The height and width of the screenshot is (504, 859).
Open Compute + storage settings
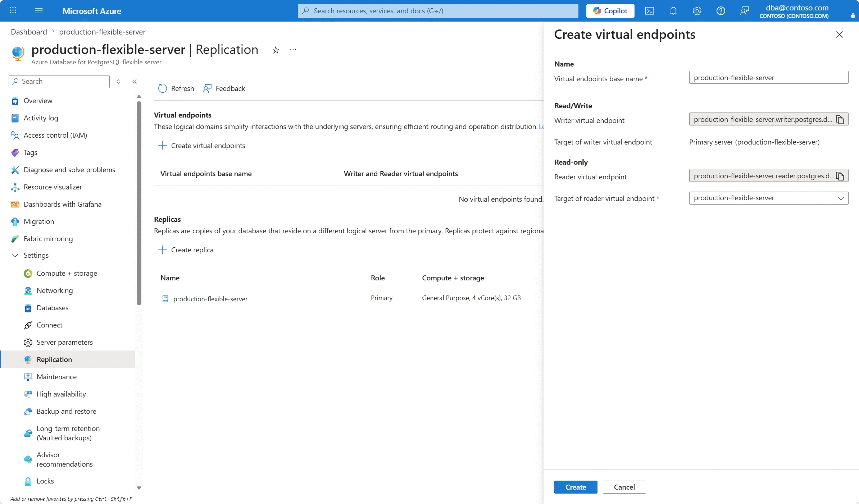click(67, 273)
